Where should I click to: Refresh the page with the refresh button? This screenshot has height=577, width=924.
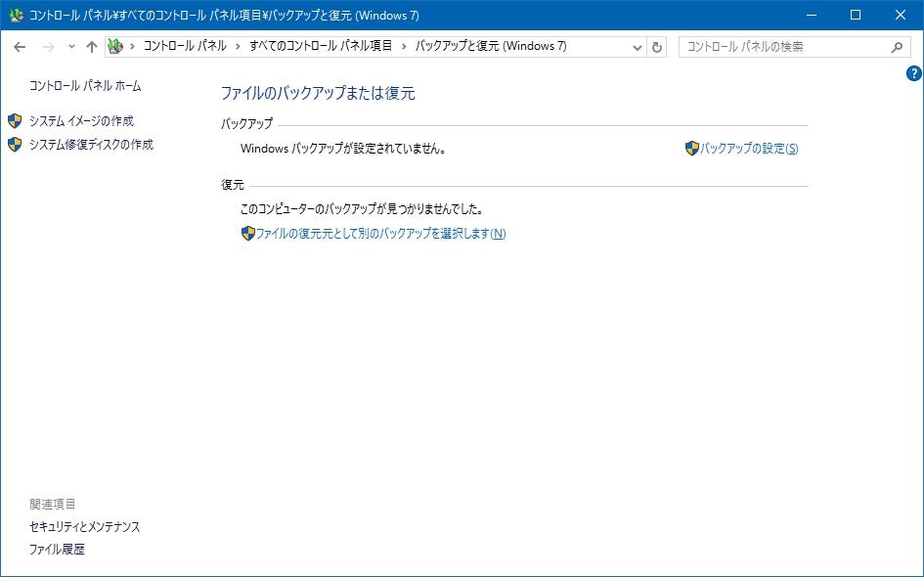pyautogui.click(x=656, y=47)
